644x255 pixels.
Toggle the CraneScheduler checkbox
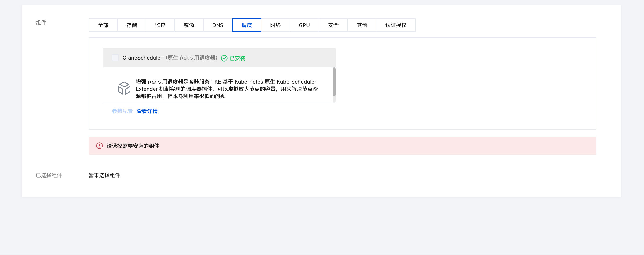tap(115, 58)
